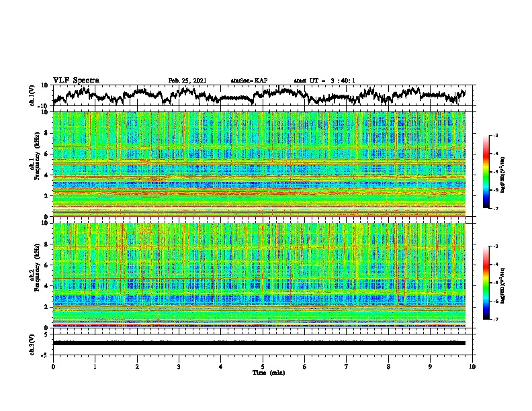The width and height of the screenshot is (532, 411).
Task: Click the black ch.3 signal band
Action: 259,343
